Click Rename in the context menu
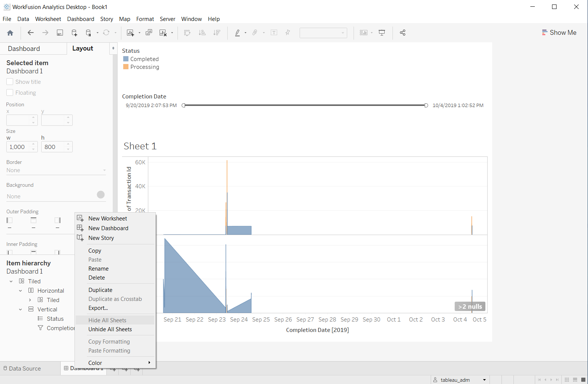588x384 pixels. pos(115,269)
